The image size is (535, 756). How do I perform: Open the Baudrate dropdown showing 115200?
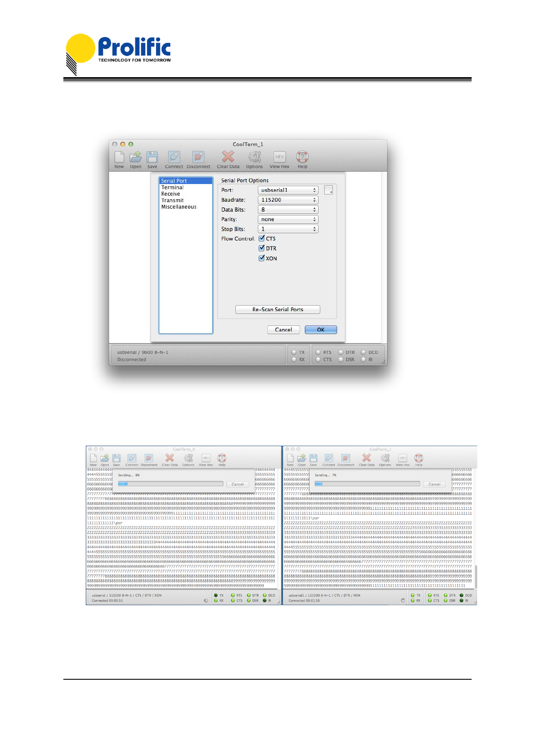pyautogui.click(x=288, y=200)
